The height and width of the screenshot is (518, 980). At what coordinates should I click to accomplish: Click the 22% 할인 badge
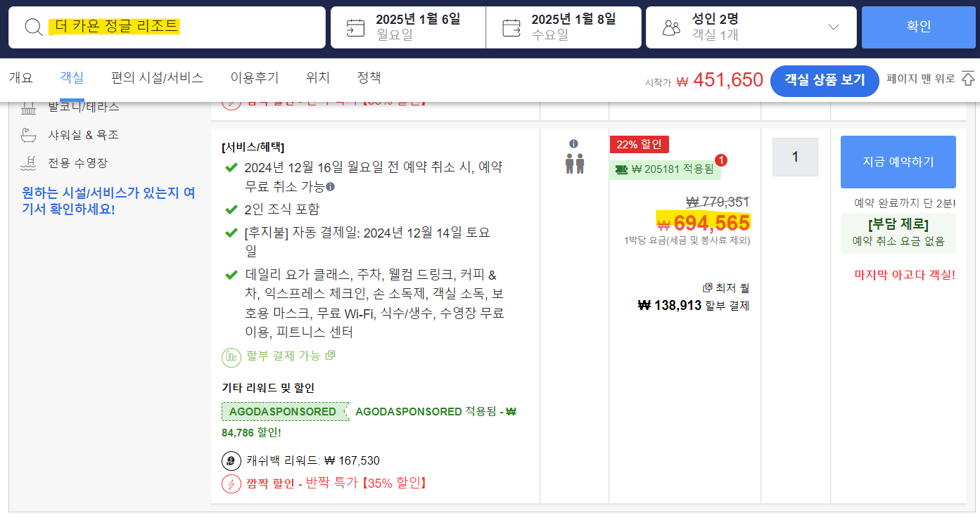point(639,145)
